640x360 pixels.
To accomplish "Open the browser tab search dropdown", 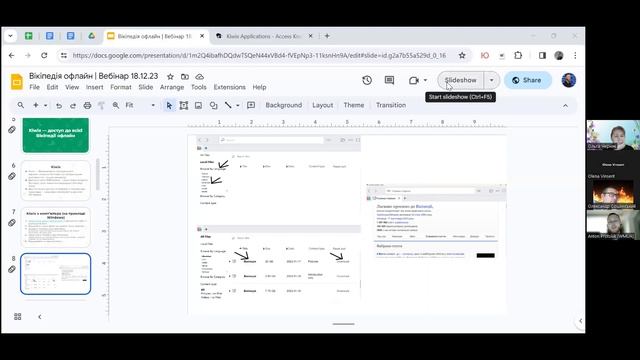I will (11, 36).
